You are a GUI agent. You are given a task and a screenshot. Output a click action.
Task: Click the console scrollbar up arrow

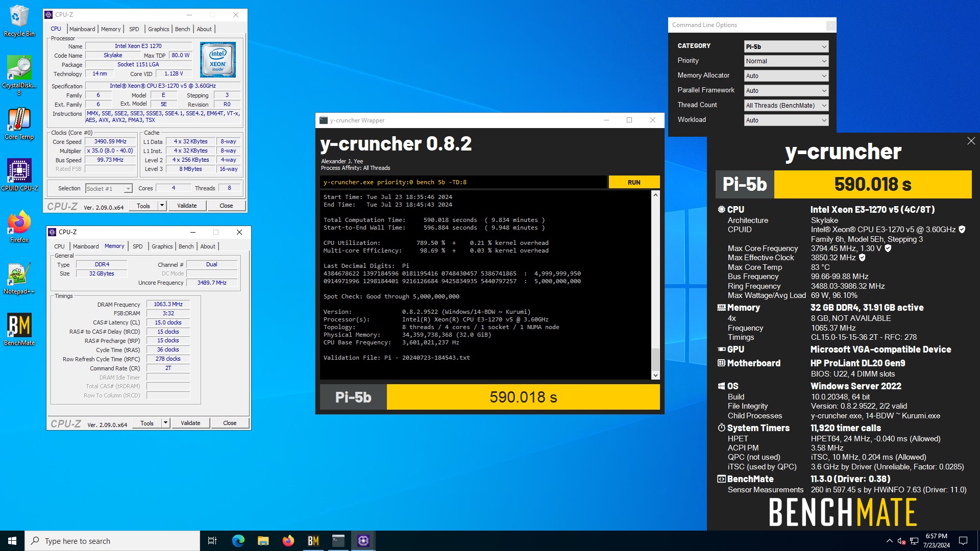coord(655,195)
